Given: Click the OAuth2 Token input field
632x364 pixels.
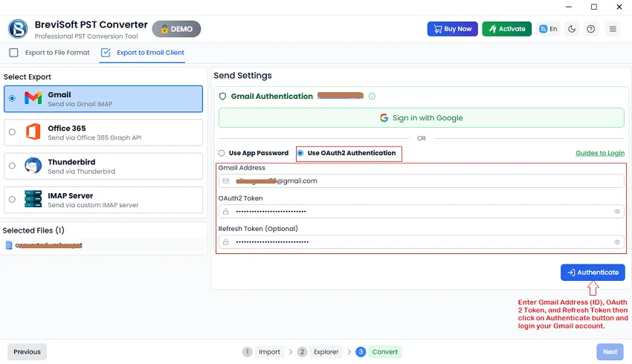Looking at the screenshot, I should 421,212.
